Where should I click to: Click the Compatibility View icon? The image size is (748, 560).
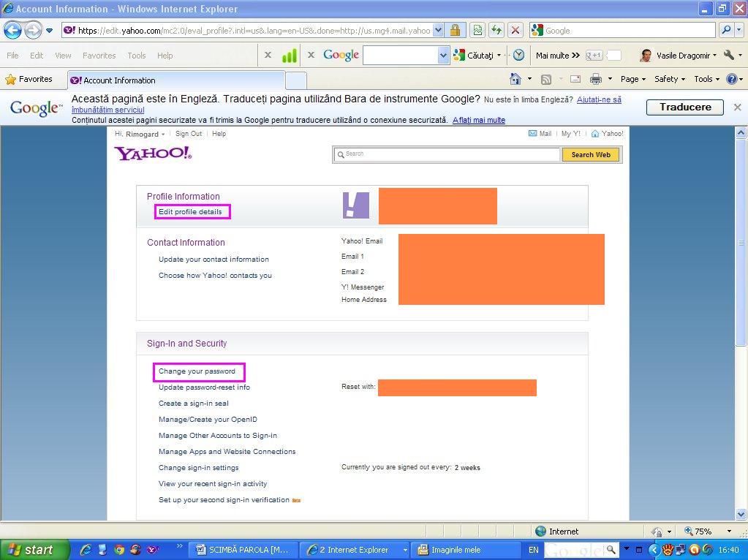pos(477,31)
